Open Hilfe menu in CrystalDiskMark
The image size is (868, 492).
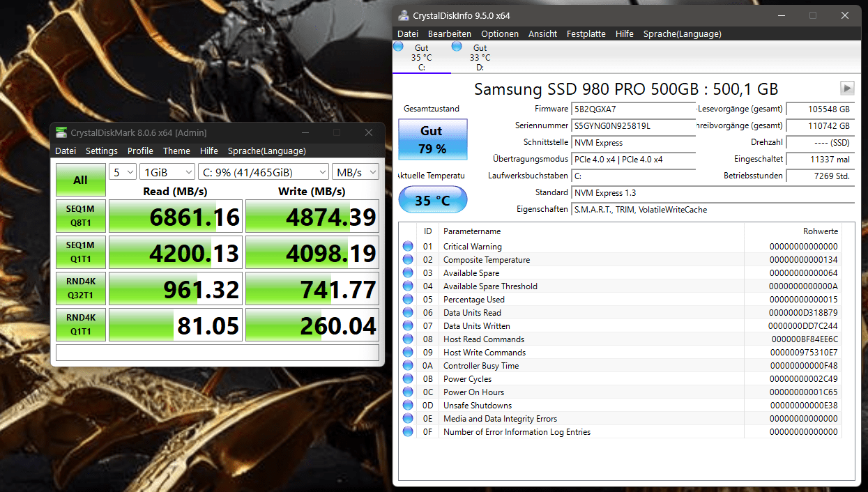click(x=209, y=151)
